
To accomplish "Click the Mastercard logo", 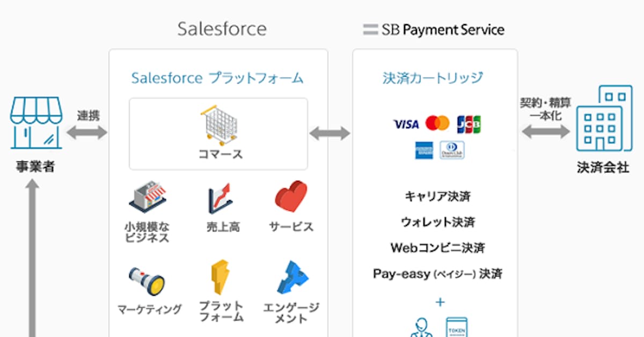I will click(437, 124).
